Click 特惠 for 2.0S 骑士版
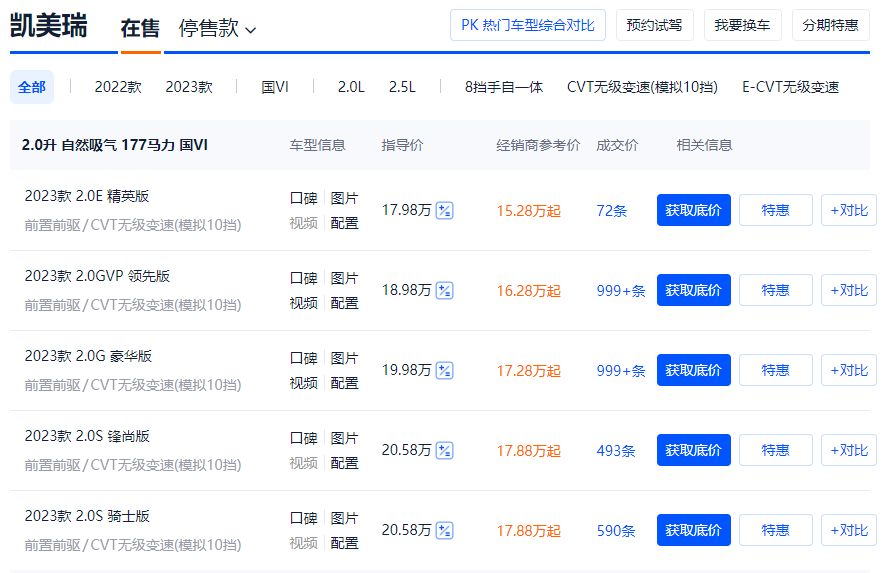Image resolution: width=883 pixels, height=573 pixels. click(x=775, y=530)
